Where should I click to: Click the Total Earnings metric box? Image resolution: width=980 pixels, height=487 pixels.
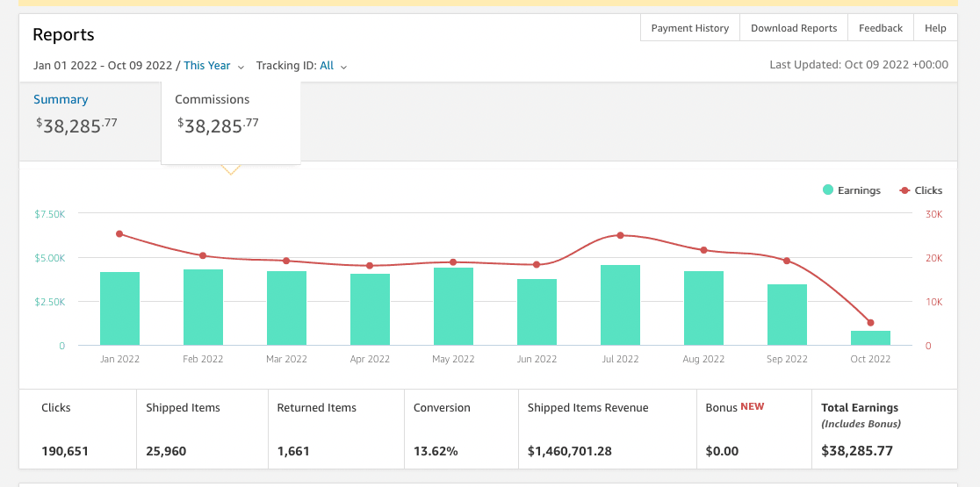[883, 429]
